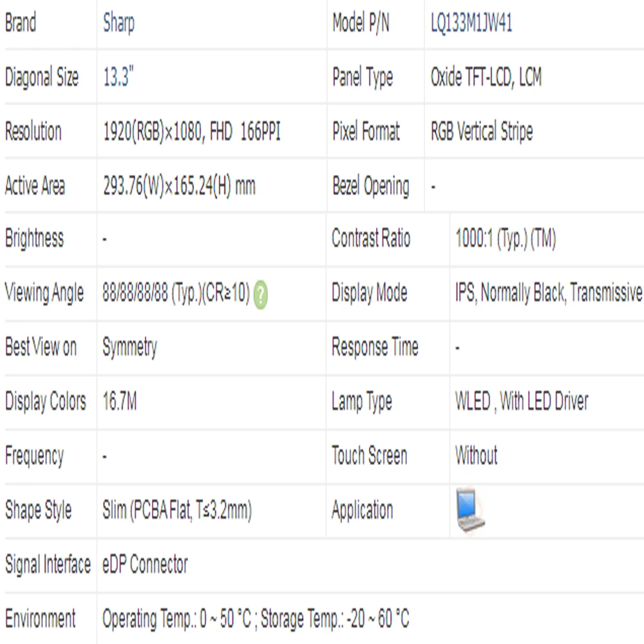Screen dimensions: 644x644
Task: Click the 'Active Area' label
Action: tap(35, 185)
